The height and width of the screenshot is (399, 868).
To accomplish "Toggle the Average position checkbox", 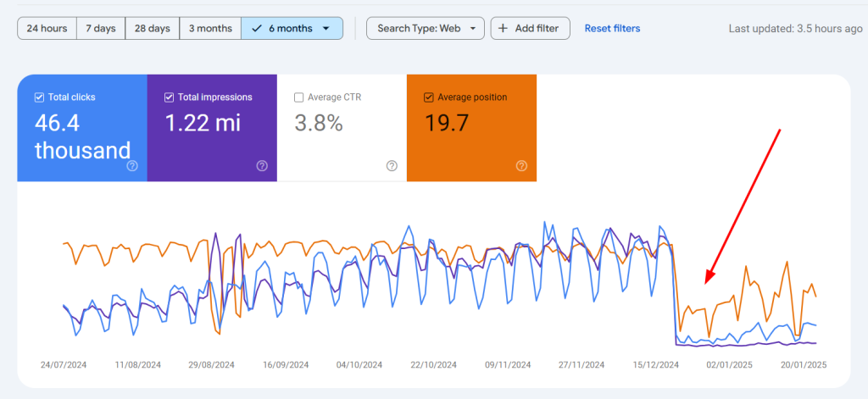I will click(x=428, y=97).
